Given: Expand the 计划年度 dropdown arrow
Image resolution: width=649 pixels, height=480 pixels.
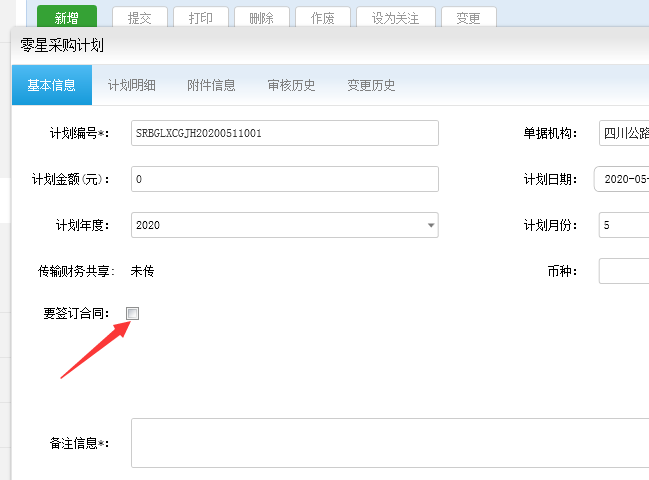Looking at the screenshot, I should 431,226.
